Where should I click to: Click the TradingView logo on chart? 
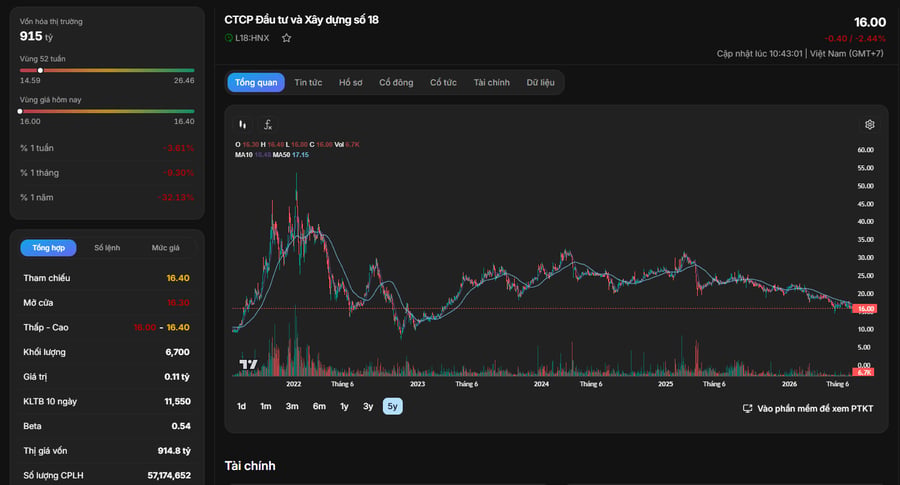pos(248,364)
